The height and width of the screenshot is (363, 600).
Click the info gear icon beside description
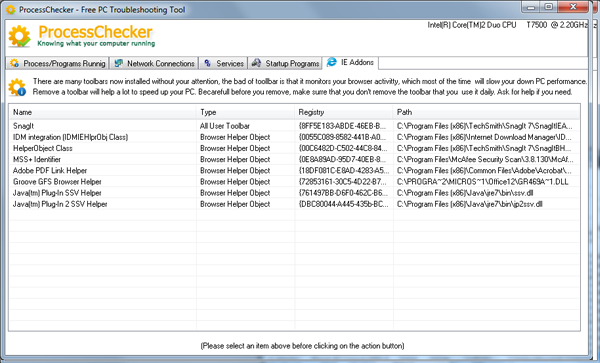17,87
